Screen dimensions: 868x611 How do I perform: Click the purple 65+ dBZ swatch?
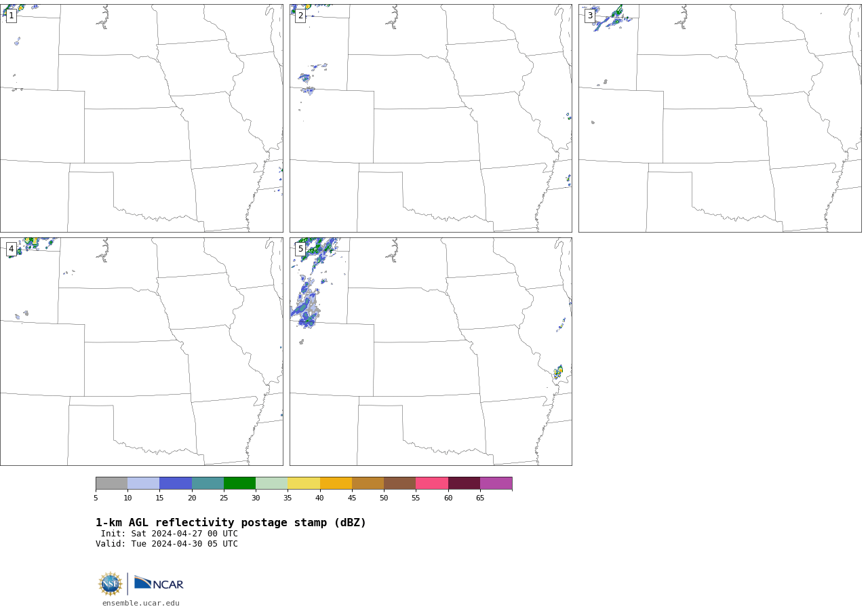pyautogui.click(x=496, y=484)
